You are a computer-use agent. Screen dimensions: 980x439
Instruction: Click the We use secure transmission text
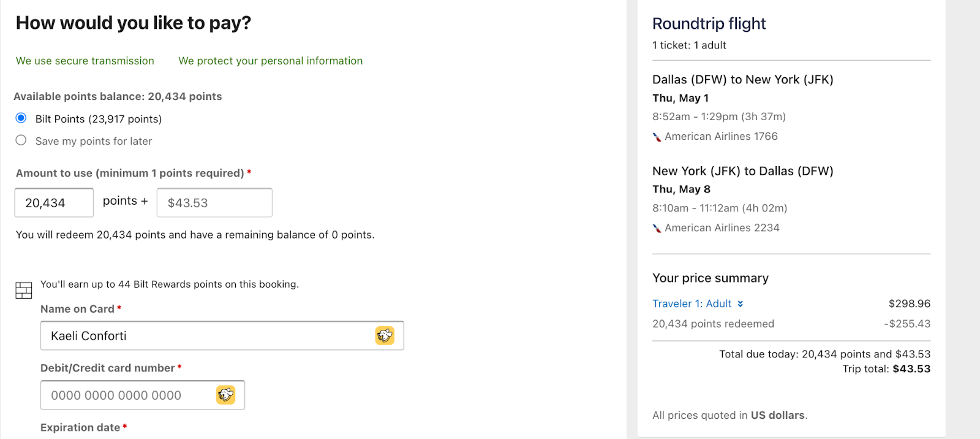[85, 61]
